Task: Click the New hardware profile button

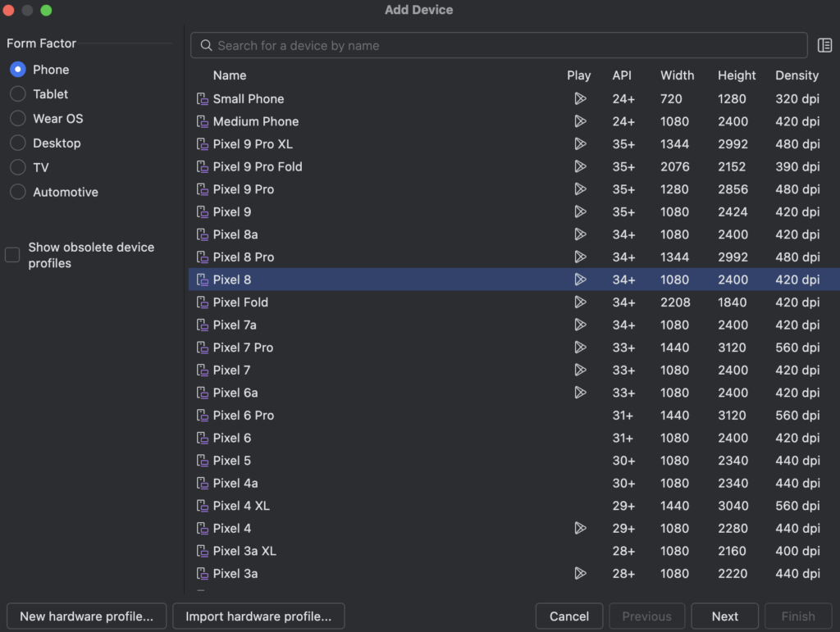Action: click(x=87, y=616)
